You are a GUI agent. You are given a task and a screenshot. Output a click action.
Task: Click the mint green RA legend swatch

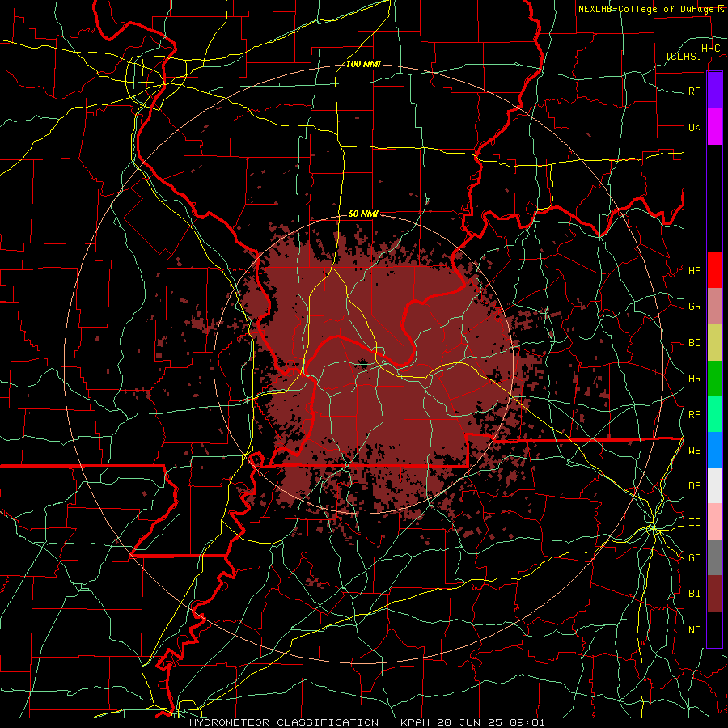[x=714, y=414]
